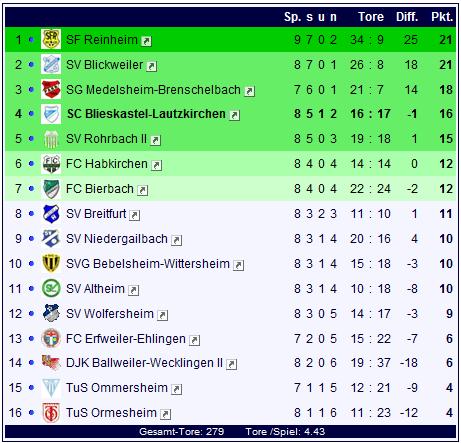Select the Pkt. column header
The image size is (461, 443).
442,17
